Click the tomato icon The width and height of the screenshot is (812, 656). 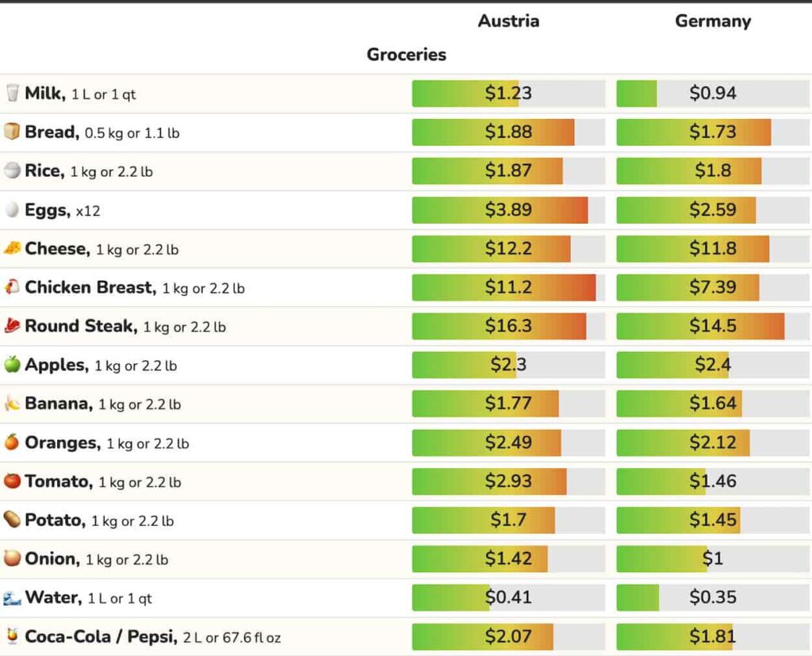[x=12, y=481]
